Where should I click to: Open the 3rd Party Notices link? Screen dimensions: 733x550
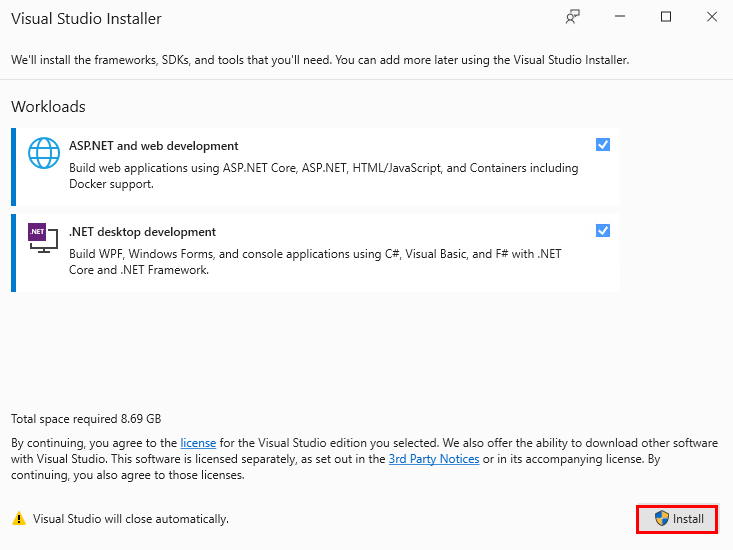(x=434, y=459)
